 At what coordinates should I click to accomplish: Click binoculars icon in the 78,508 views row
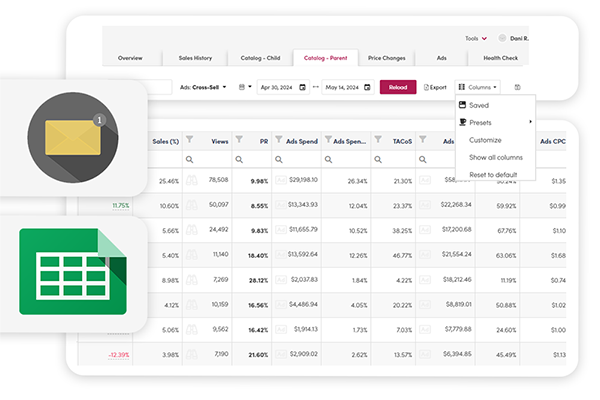pyautogui.click(x=192, y=180)
